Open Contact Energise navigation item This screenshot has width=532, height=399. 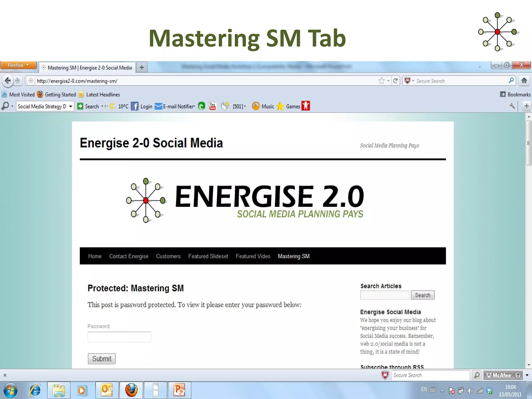coord(129,256)
